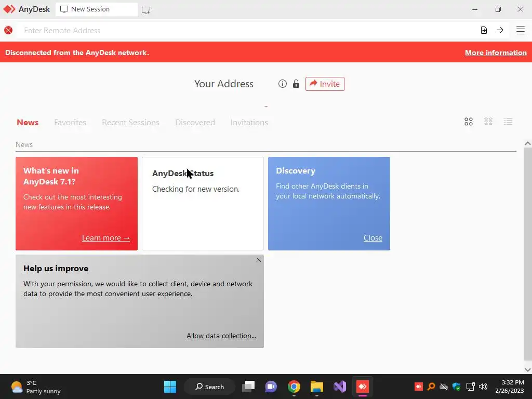Close the Help us improve card

[x=259, y=260]
